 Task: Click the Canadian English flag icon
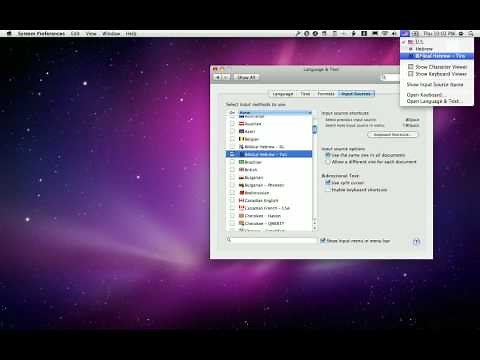241,200
